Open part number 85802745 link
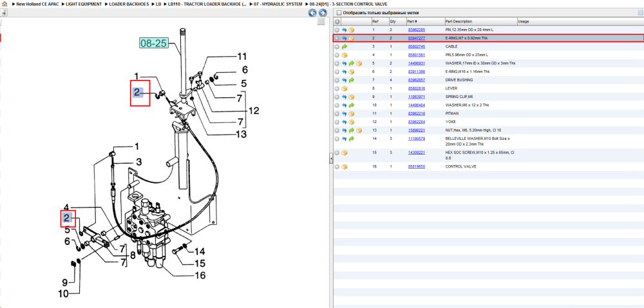This screenshot has width=644, height=308. click(416, 47)
